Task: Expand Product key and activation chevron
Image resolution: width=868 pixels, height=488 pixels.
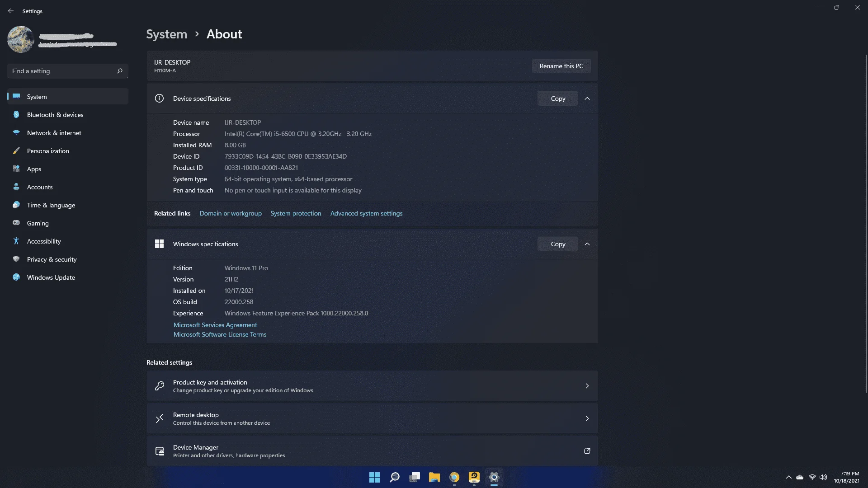Action: 587,386
